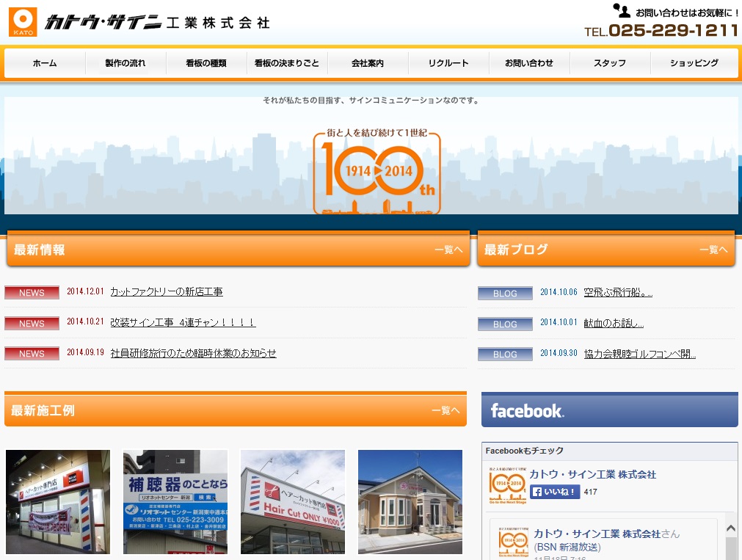Click the Facebook いいね! like button
This screenshot has height=560, width=742.
[x=555, y=492]
